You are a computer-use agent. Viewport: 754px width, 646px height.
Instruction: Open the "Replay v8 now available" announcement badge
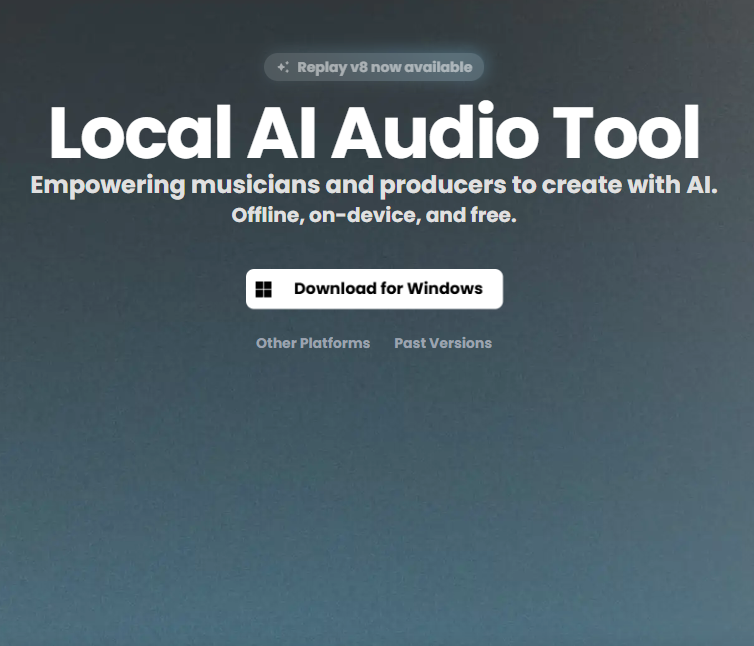pos(374,68)
